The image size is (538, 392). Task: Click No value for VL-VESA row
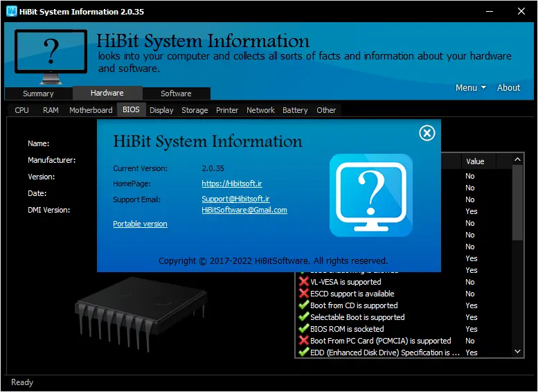pyautogui.click(x=469, y=282)
